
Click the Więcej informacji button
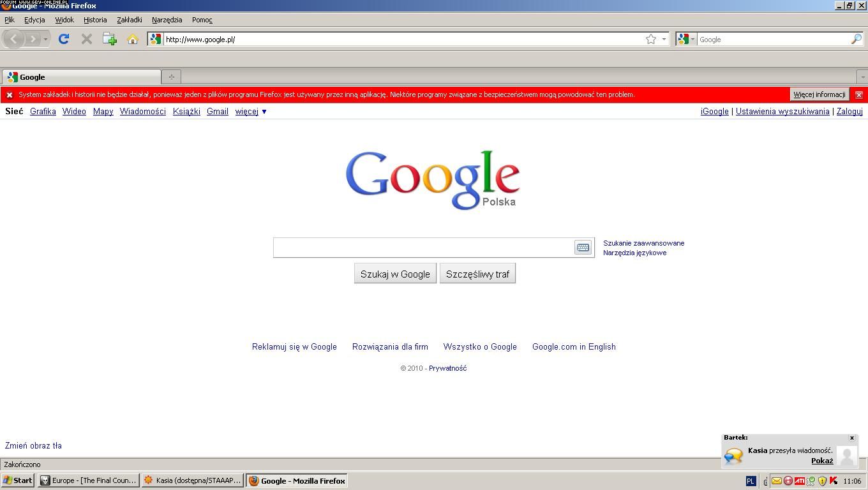coord(819,94)
